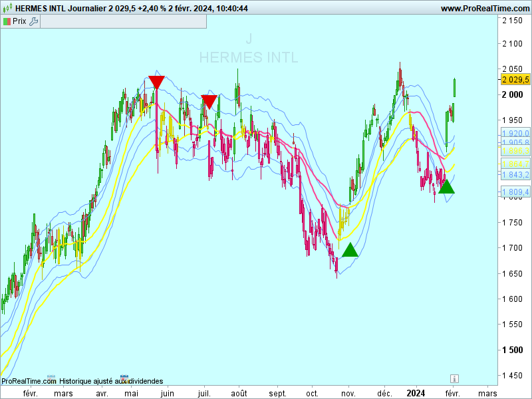Viewport: 532px width, 399px height.
Task: Select the second red down-triangle signal in July
Action: tap(209, 102)
